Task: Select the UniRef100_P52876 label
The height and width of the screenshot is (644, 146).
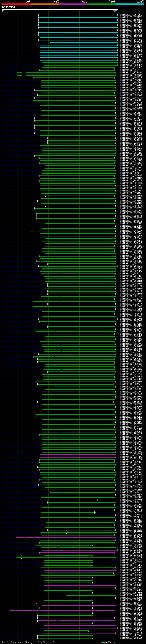Action: (131, 532)
